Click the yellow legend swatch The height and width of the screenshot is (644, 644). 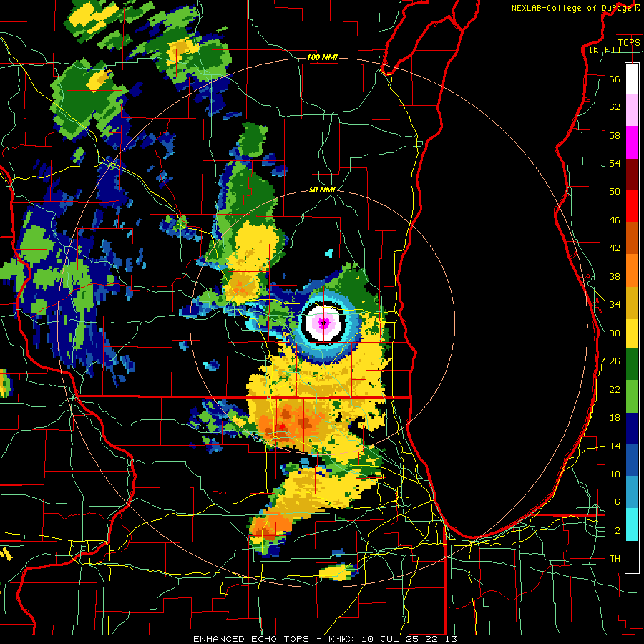pos(632,333)
